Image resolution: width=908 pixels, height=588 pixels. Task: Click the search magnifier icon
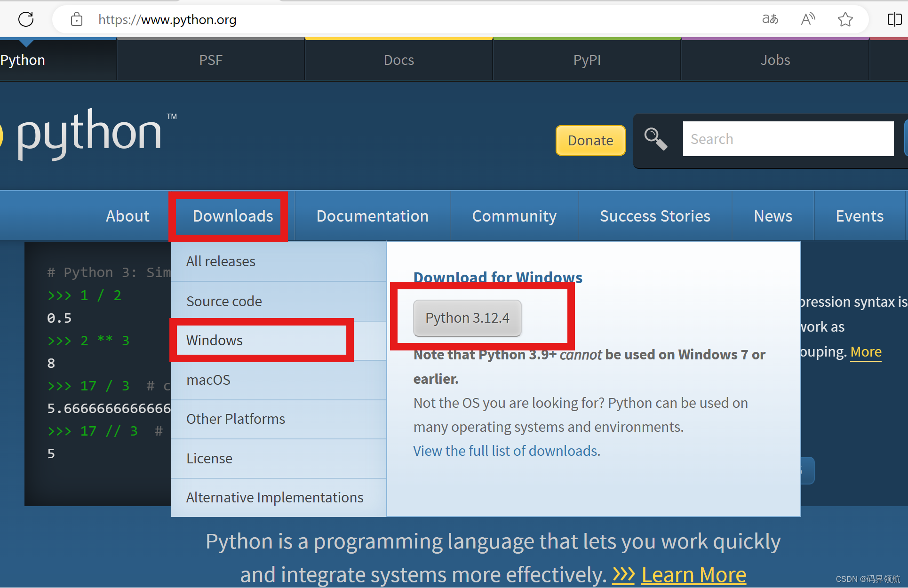point(656,139)
